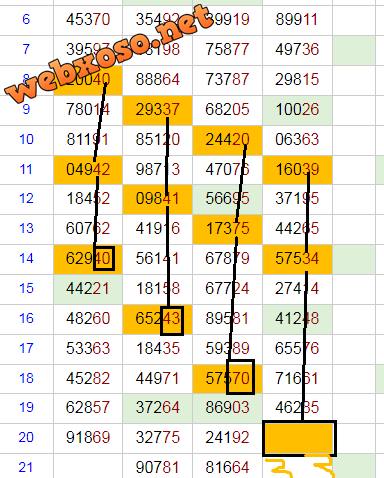Click the green cell 44221
The image size is (384, 478).
click(88, 289)
